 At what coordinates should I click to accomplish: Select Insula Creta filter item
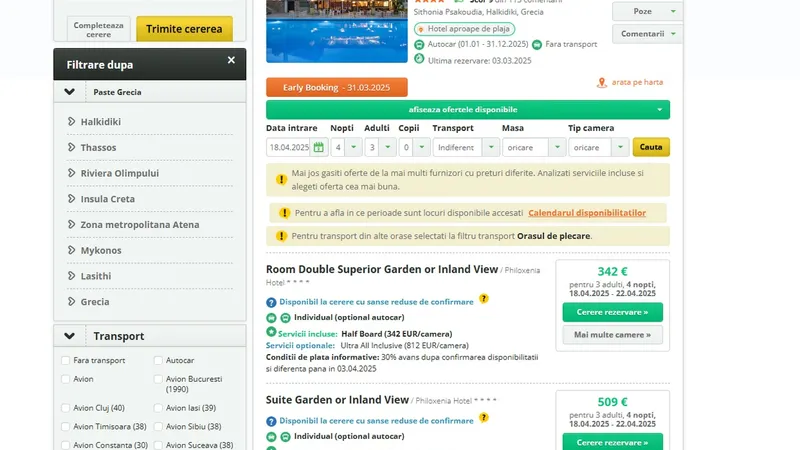pyautogui.click(x=107, y=199)
